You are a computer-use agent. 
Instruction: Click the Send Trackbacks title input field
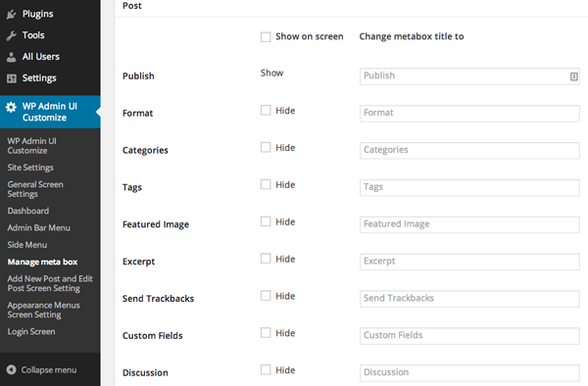tap(469, 299)
